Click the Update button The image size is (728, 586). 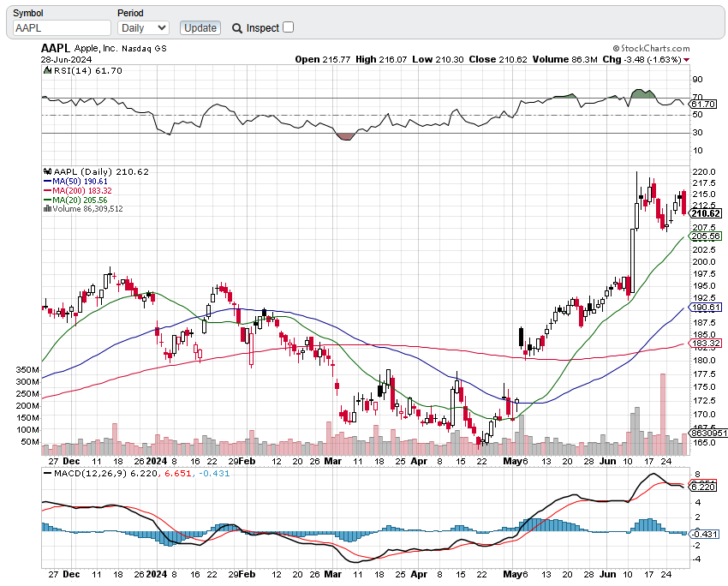point(200,28)
